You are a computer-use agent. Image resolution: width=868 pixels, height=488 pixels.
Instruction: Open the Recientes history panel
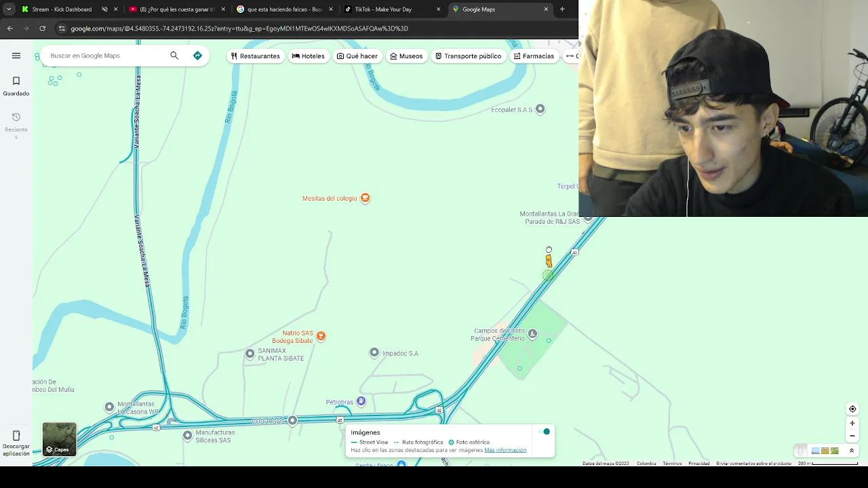(16, 126)
